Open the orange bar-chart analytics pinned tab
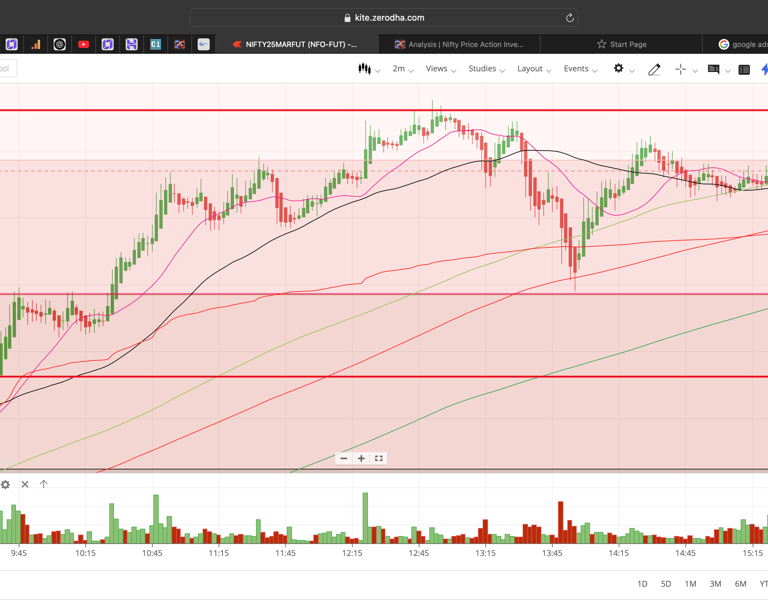The width and height of the screenshot is (768, 600). pyautogui.click(x=36, y=45)
